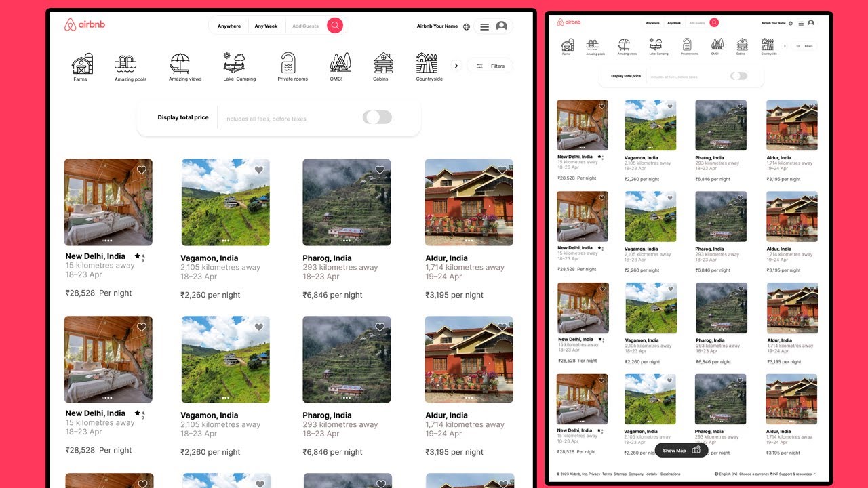868x488 pixels.
Task: Select Private rooms category in large window
Action: (x=292, y=67)
